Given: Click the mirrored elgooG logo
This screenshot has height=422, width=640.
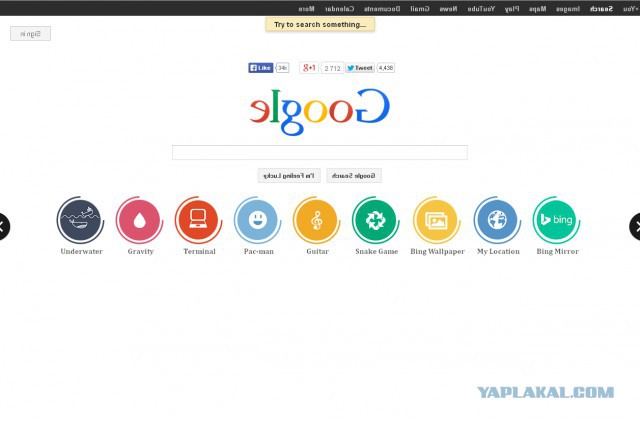Looking at the screenshot, I should click(x=320, y=111).
